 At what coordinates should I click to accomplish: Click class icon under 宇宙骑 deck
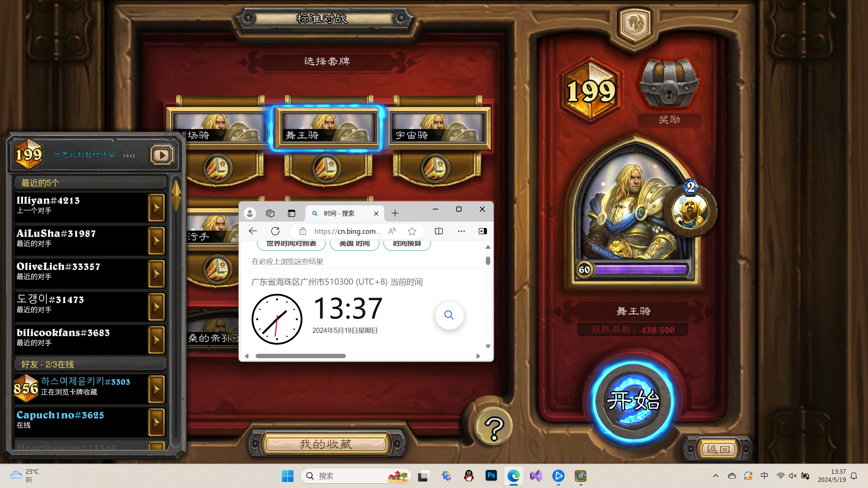[x=435, y=168]
